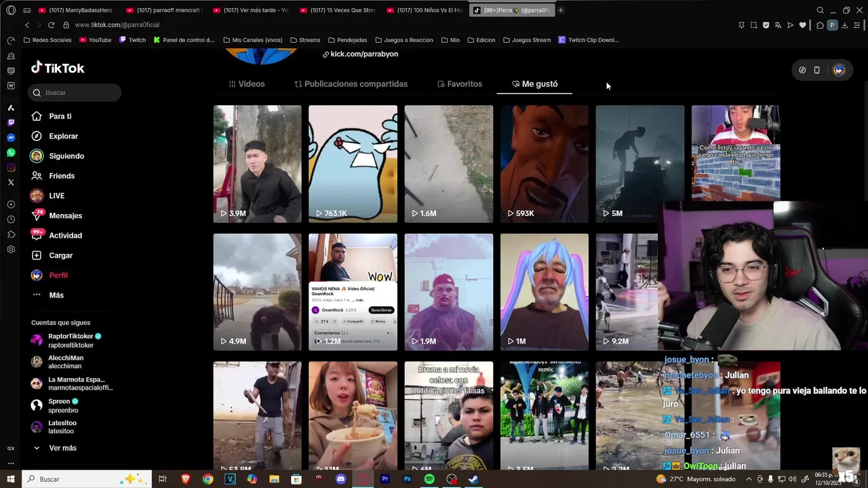
Task: Open the browser tab search magnifier
Action: coord(820,10)
